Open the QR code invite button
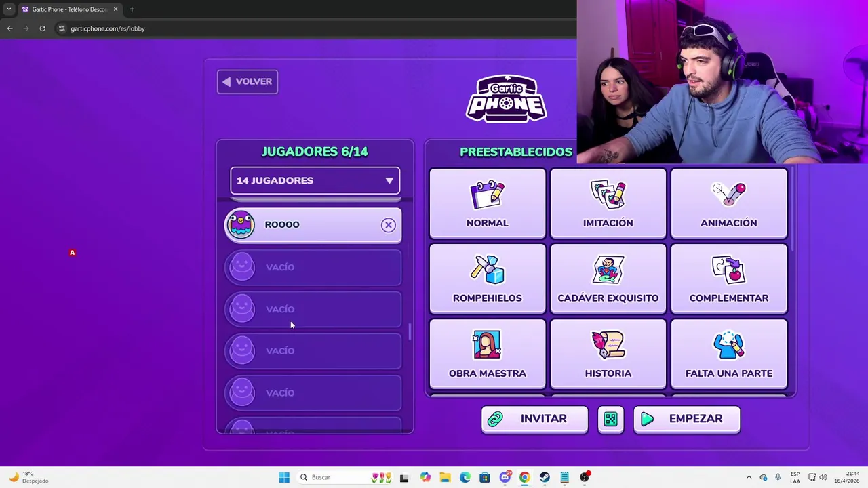 [x=610, y=420]
